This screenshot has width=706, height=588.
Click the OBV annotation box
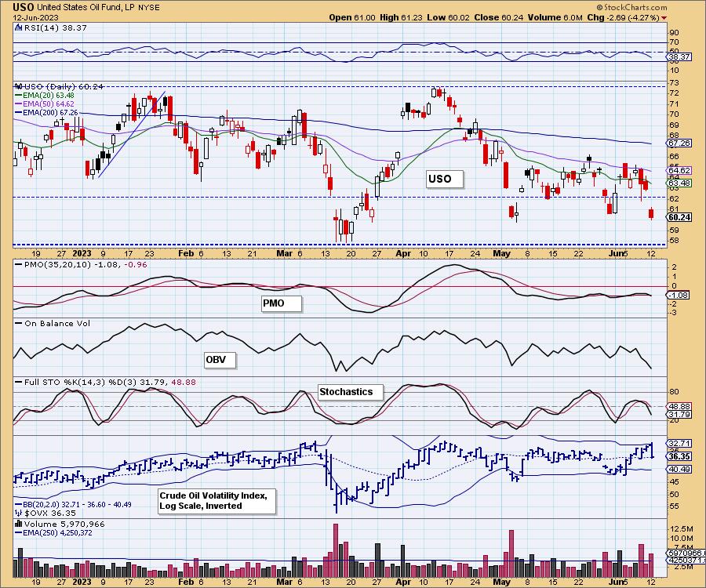click(220, 360)
